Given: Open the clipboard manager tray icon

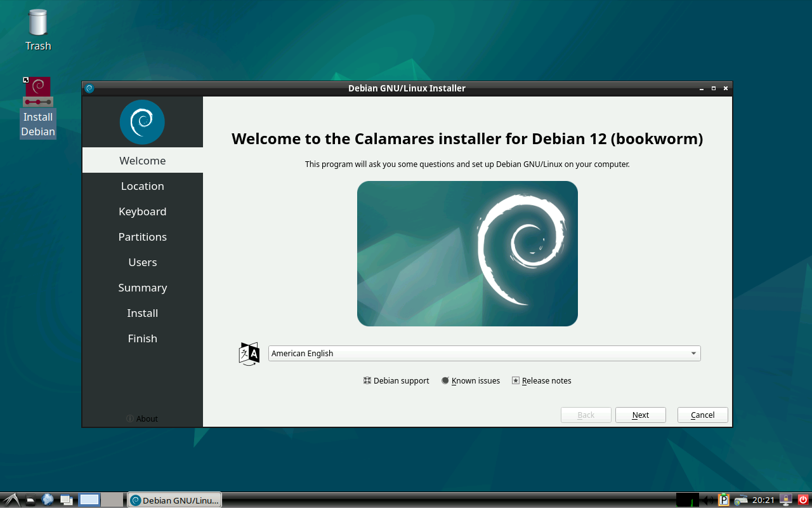Looking at the screenshot, I should 723,500.
